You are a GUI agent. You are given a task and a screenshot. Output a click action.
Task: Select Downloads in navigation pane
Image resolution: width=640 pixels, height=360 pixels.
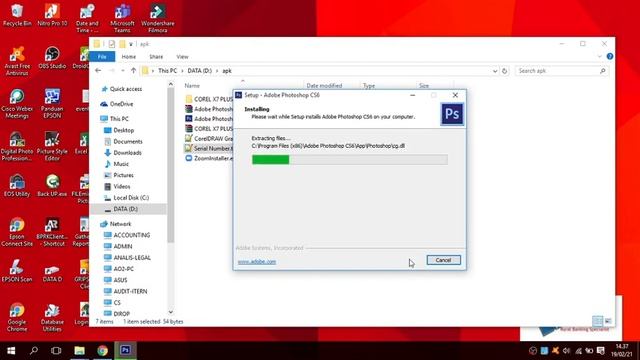(x=127, y=153)
